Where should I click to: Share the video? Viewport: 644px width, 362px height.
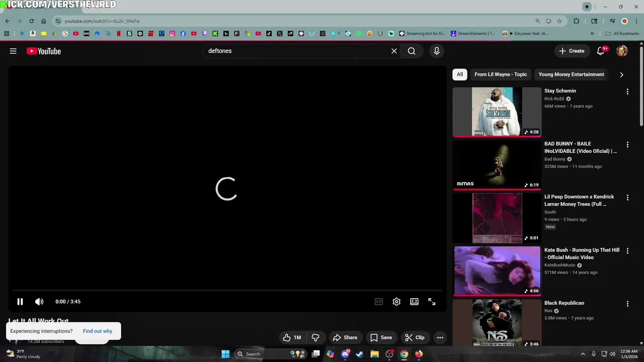[345, 337]
